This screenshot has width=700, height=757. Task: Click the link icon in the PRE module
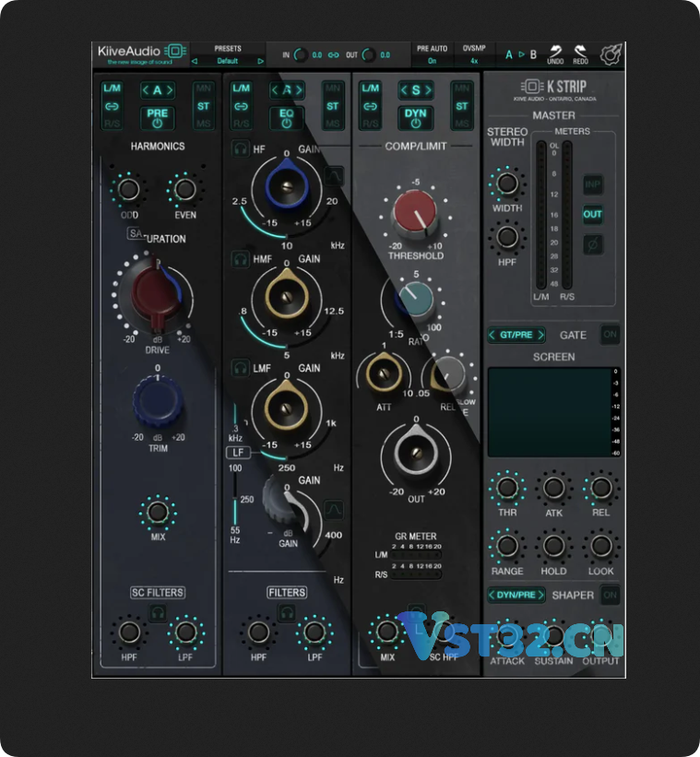coord(112,107)
